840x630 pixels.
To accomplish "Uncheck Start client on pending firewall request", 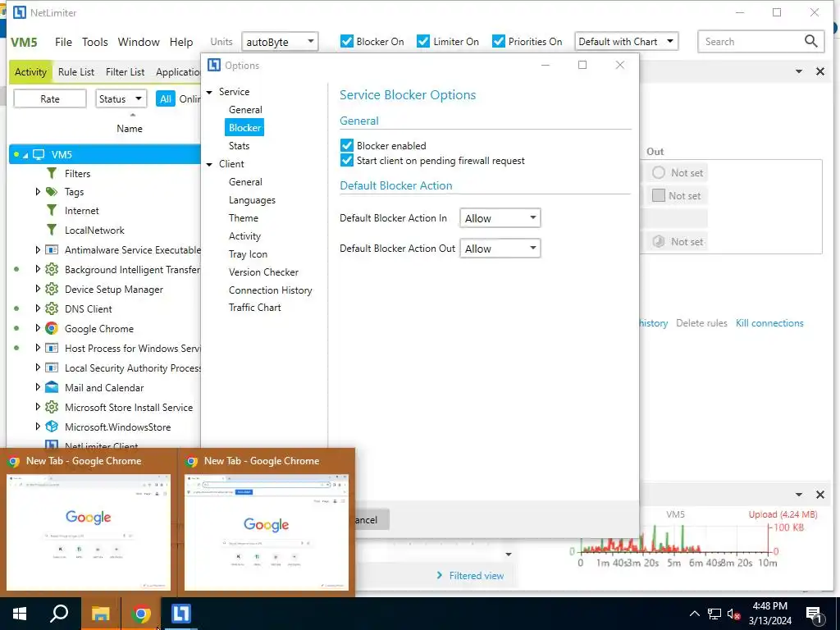I will 347,160.
